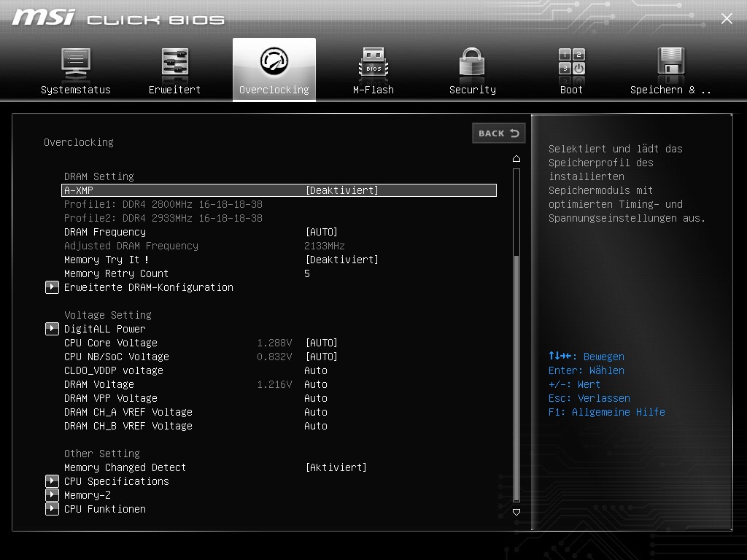Click Adjusted DRAM Frequency label
Image resolution: width=747 pixels, height=560 pixels.
pyautogui.click(x=131, y=246)
